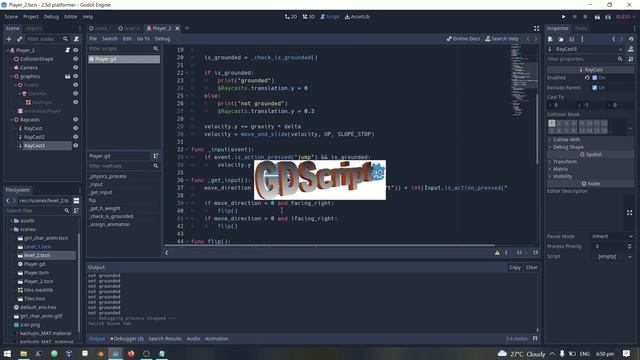Open the AssetLib button
640x360 pixels.
[x=358, y=17]
